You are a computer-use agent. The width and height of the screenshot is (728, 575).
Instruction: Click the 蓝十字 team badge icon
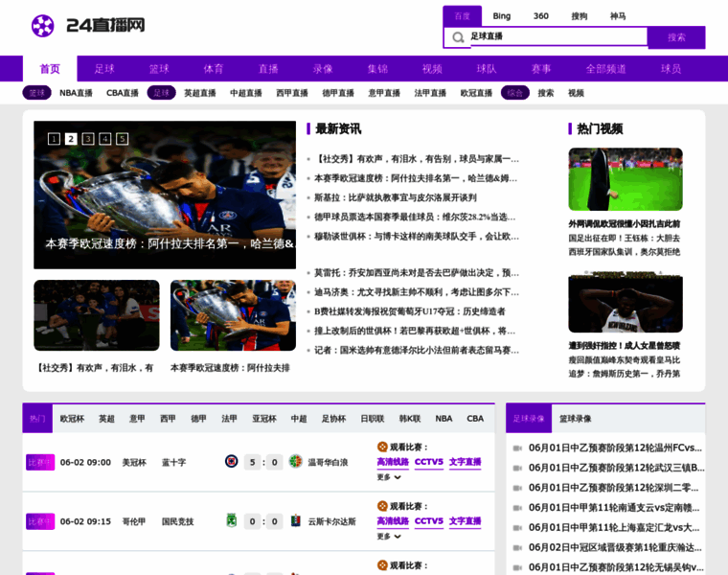click(231, 462)
